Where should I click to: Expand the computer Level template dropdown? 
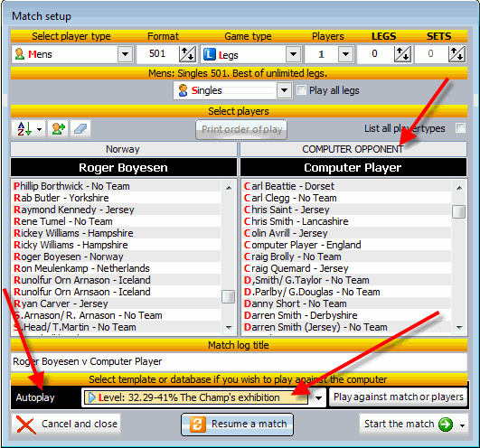click(x=318, y=397)
